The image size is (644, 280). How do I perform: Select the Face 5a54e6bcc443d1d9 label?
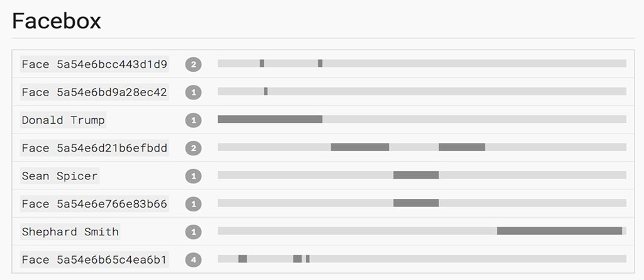point(94,64)
